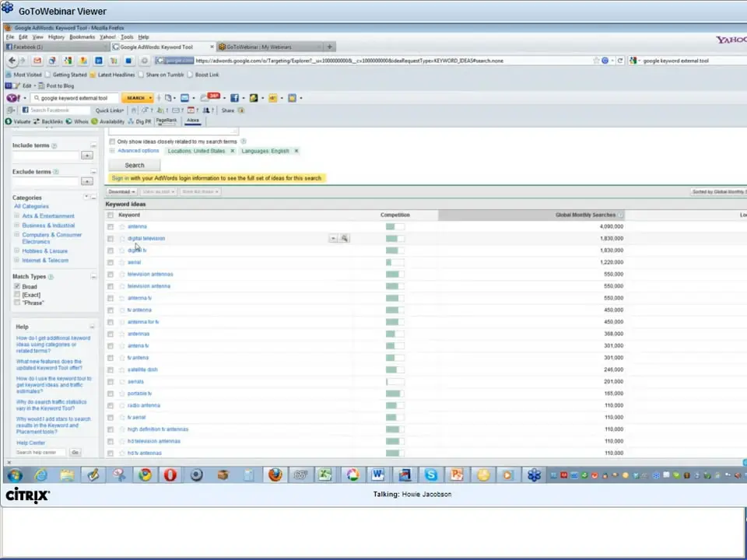Open the Bookmarks menu
Screen dimensions: 747x560
point(82,37)
